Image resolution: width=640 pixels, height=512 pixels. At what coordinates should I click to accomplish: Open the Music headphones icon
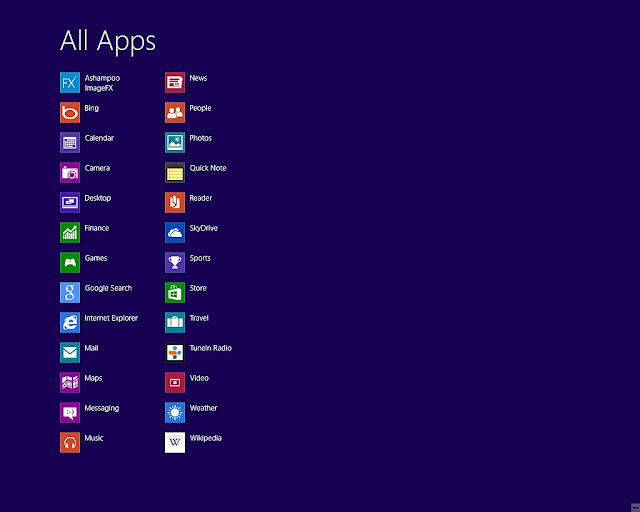coord(70,443)
